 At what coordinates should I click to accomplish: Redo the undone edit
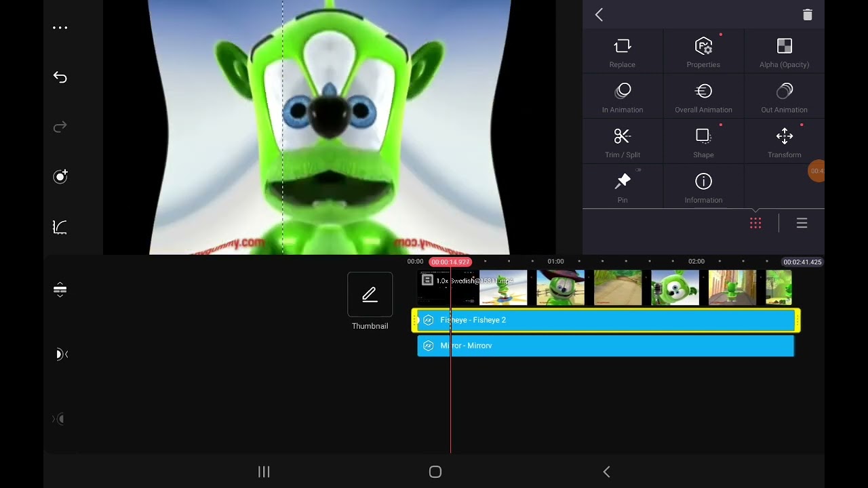[x=60, y=127]
